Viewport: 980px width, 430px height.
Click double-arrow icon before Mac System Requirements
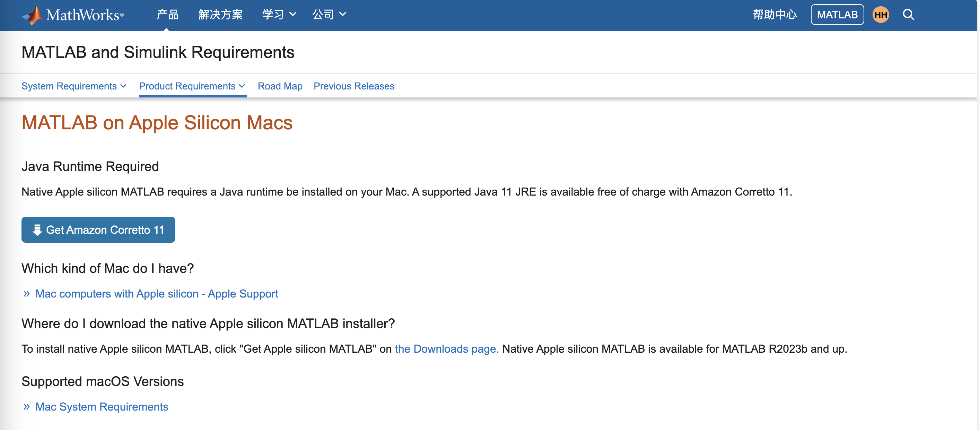(26, 406)
